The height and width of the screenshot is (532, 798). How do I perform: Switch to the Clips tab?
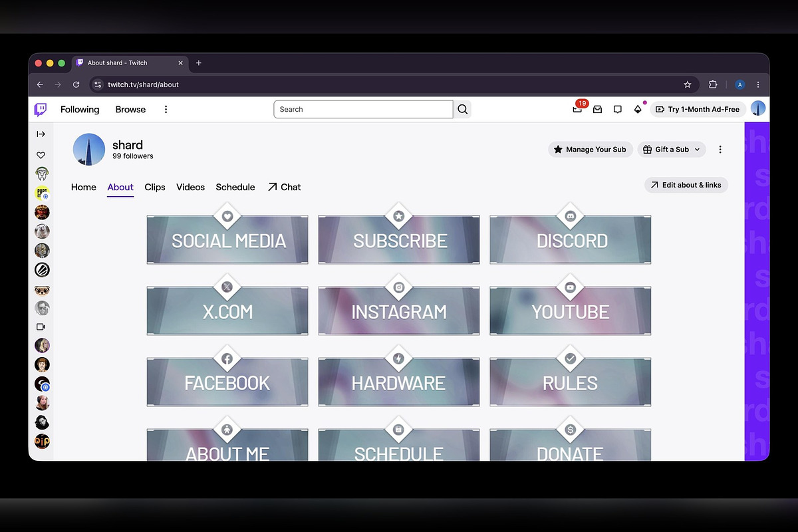click(x=155, y=187)
